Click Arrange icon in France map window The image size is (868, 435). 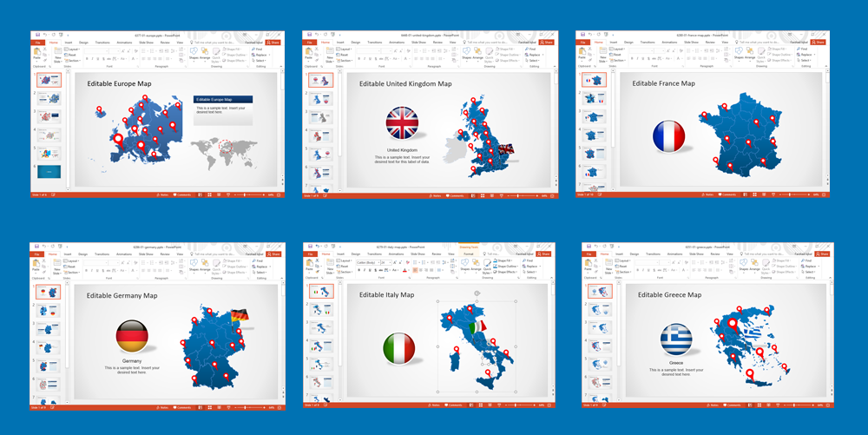coord(750,50)
